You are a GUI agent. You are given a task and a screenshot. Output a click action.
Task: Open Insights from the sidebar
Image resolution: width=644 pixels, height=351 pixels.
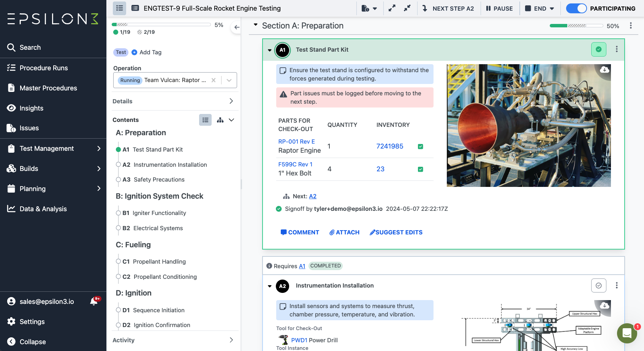coord(31,108)
